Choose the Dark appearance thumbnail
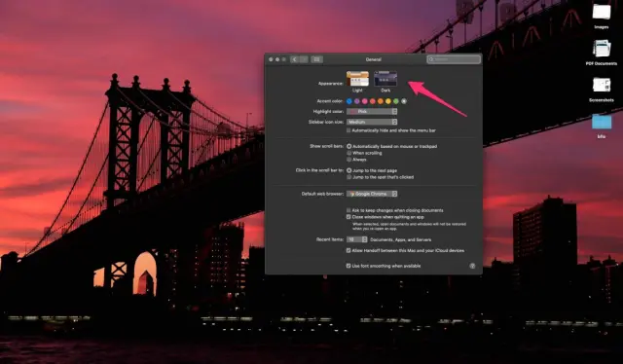Image resolution: width=623 pixels, height=364 pixels. tap(385, 79)
